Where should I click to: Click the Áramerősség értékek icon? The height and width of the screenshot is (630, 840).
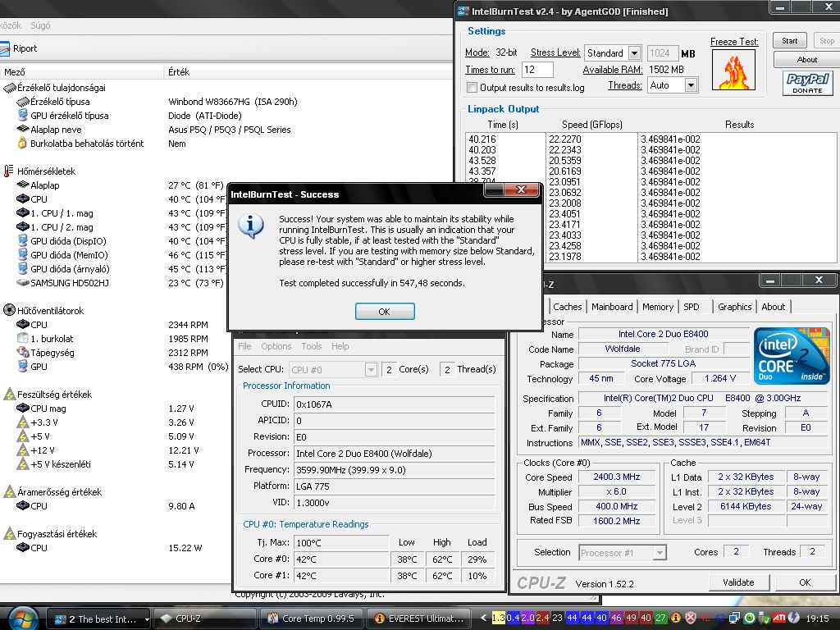(x=9, y=491)
